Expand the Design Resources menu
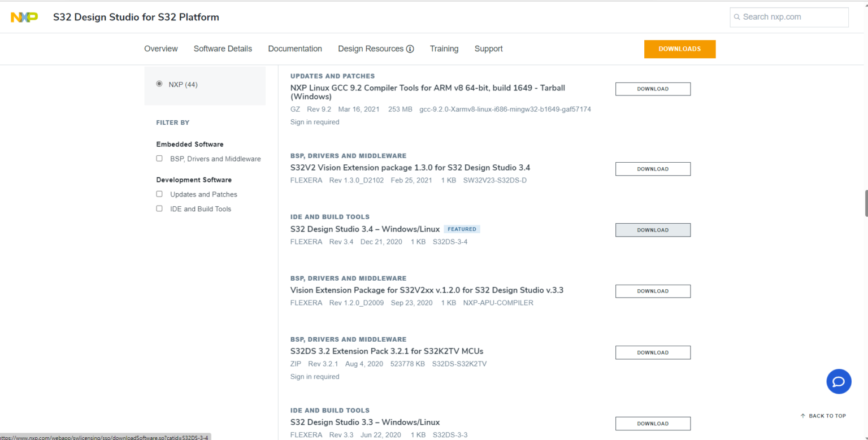The height and width of the screenshot is (440, 868). coord(371,49)
